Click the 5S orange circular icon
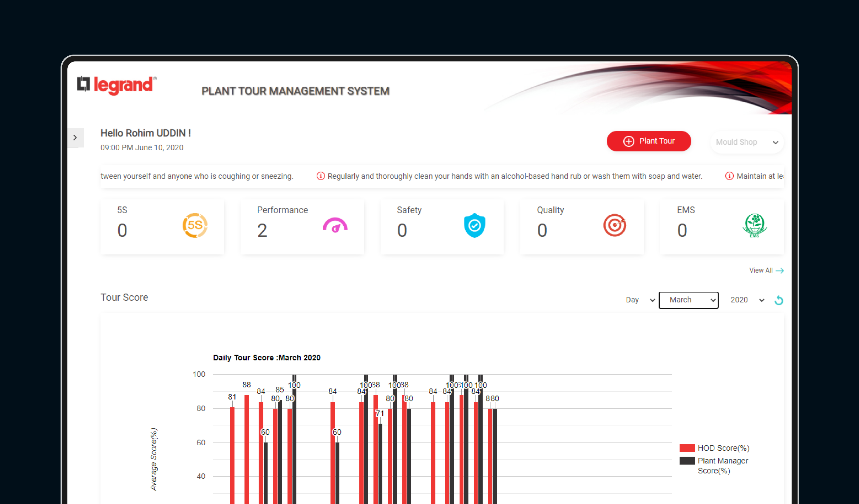Image resolution: width=859 pixels, height=504 pixels. (x=195, y=225)
